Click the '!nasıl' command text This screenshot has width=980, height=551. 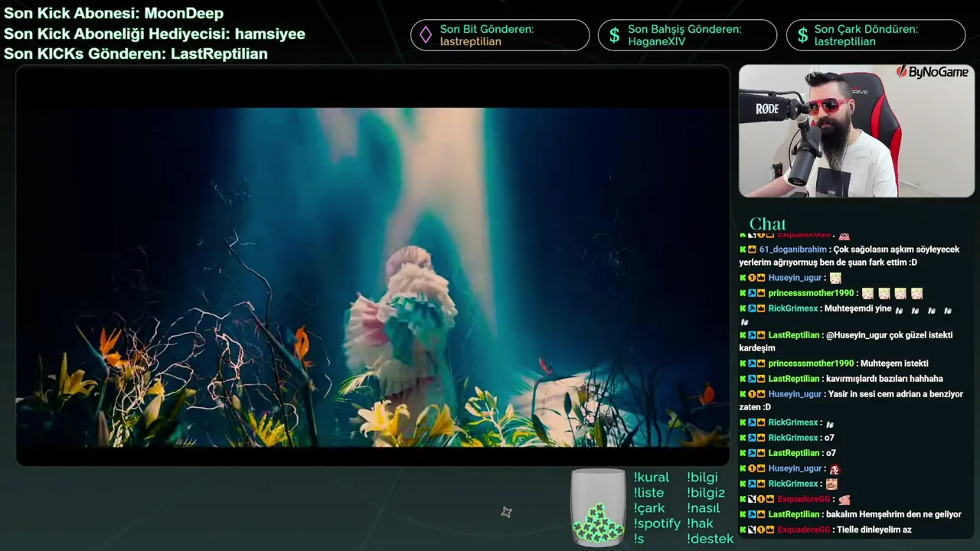704,508
